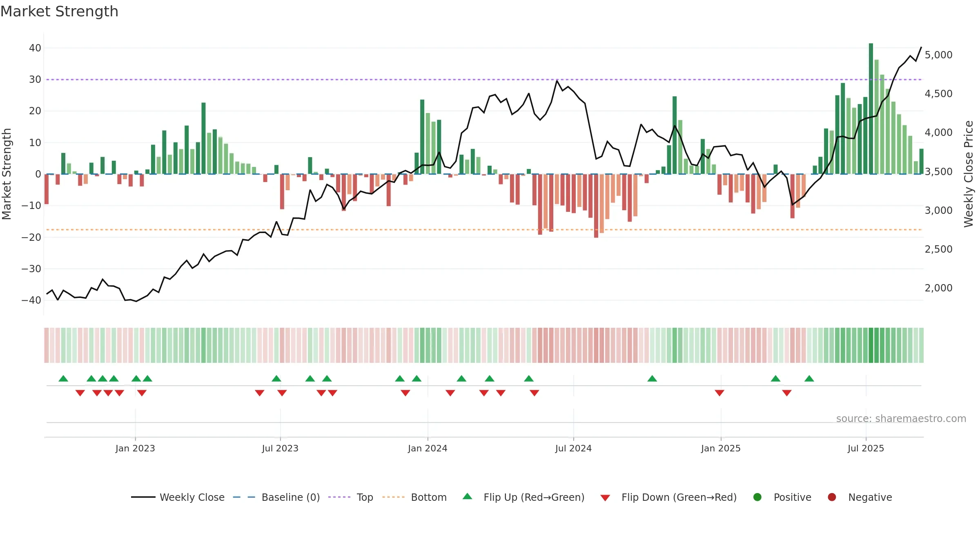
Task: Open the source: sharemaestro.com credit
Action: coord(901,418)
